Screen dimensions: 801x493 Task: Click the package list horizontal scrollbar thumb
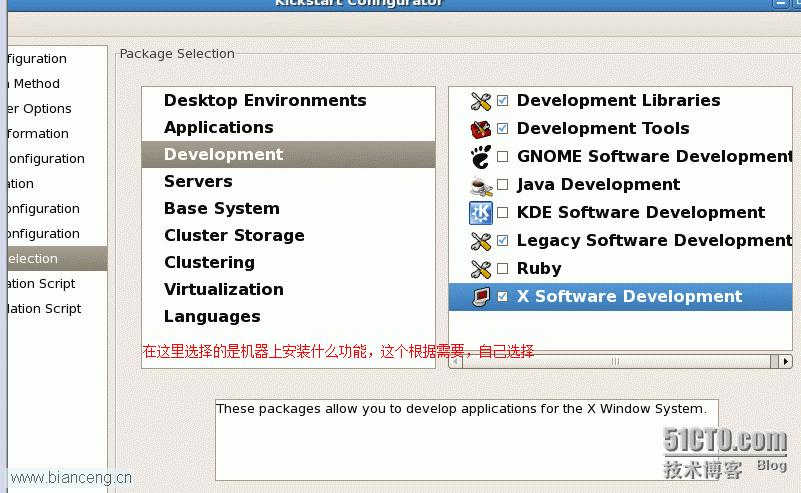pos(616,362)
